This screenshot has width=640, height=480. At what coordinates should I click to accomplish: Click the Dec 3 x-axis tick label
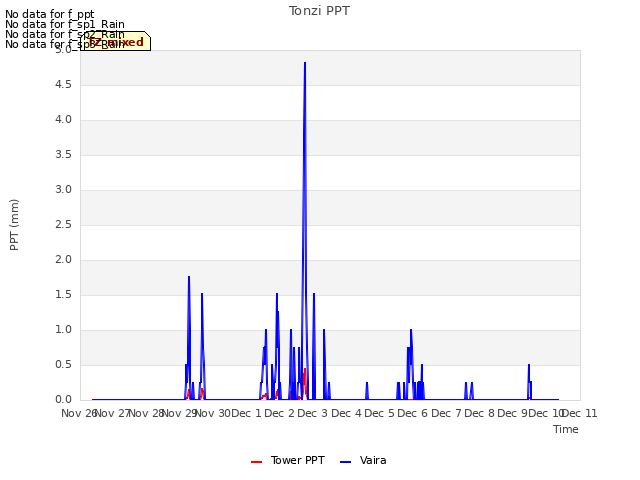point(313,413)
